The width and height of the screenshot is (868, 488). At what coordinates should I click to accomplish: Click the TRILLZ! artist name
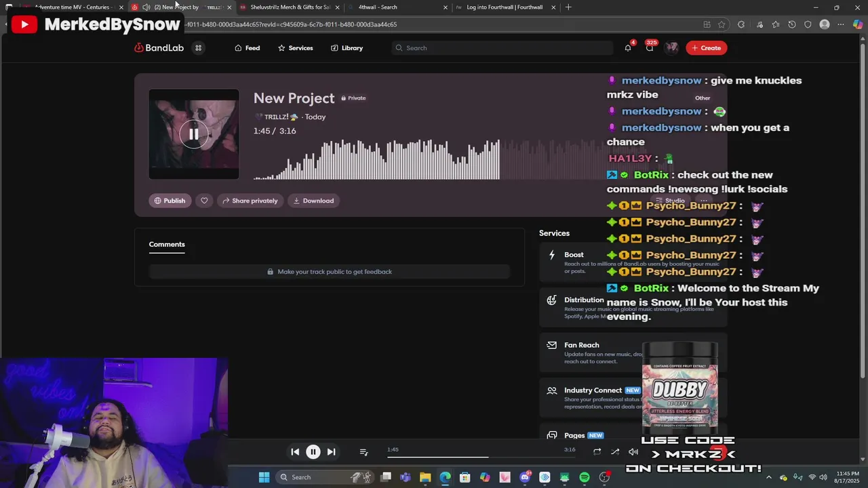pyautogui.click(x=276, y=117)
